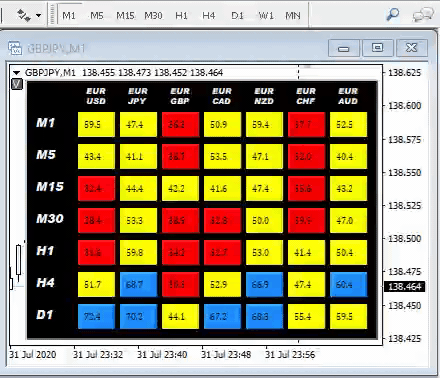The image size is (440, 378).
Task: Open the dropdown arrow beside the chart tools icon
Action: tap(39, 15)
